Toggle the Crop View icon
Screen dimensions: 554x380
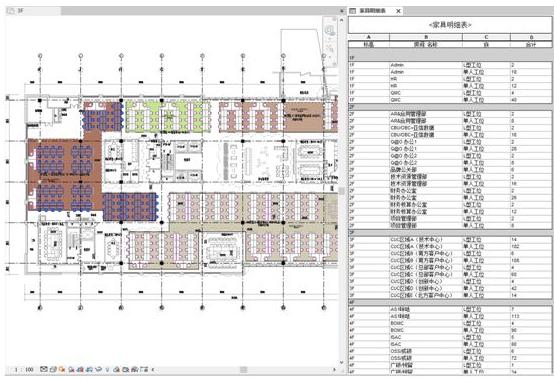point(80,369)
